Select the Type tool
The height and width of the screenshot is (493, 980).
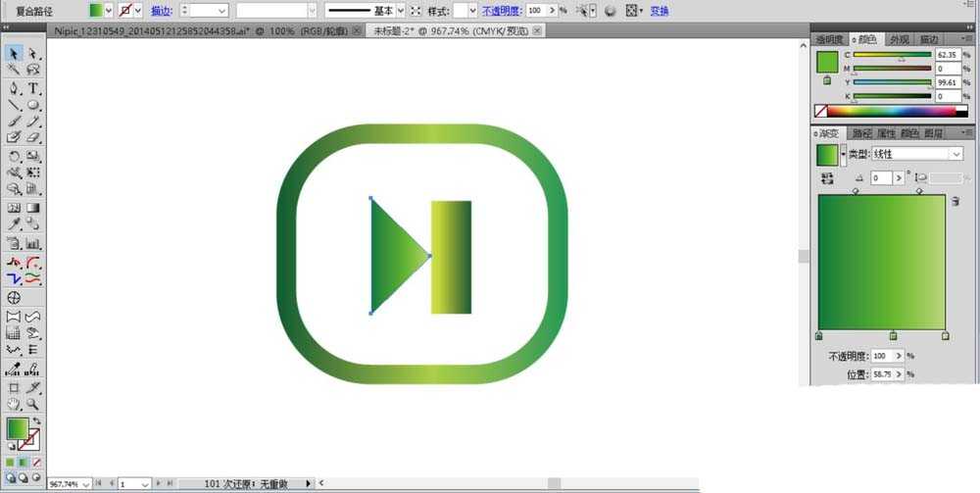click(x=33, y=88)
